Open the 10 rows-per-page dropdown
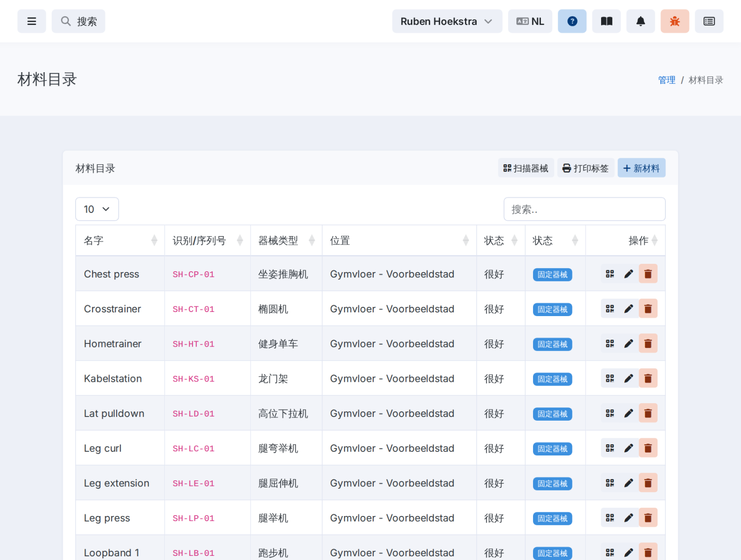 [97, 209]
